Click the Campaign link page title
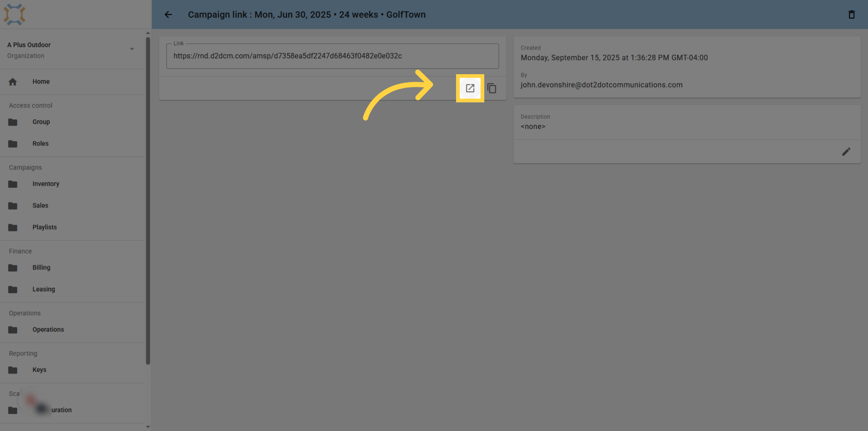Screen dimensions: 868x431 pyautogui.click(x=307, y=14)
